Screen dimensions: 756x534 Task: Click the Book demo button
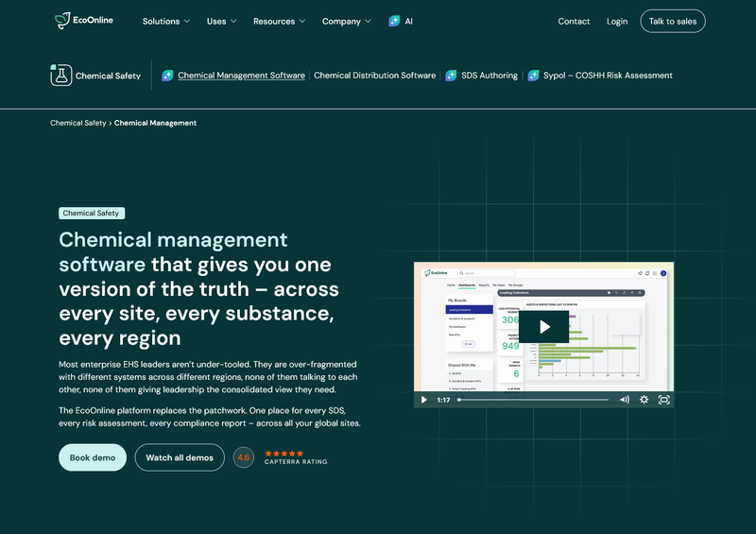(x=93, y=457)
